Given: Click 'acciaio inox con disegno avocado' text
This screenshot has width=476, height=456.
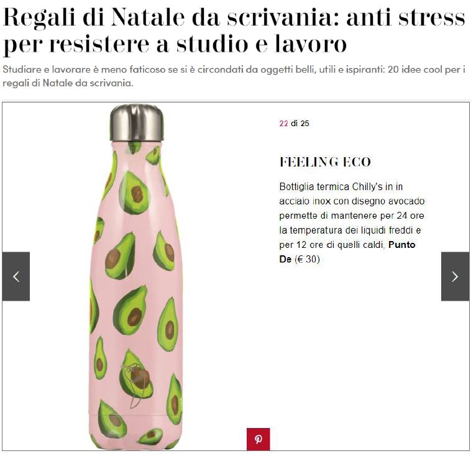Looking at the screenshot, I should pos(352,201).
